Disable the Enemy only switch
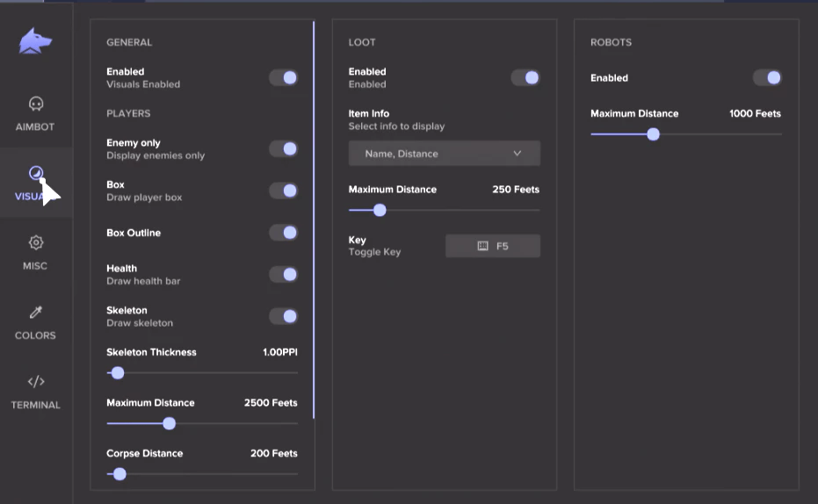This screenshot has height=504, width=818. pos(284,149)
